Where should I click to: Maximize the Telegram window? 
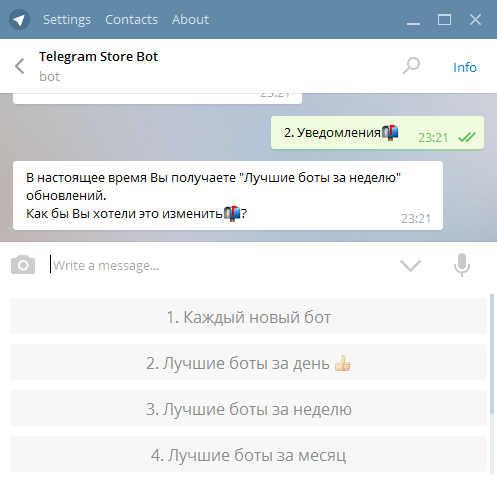[x=444, y=20]
